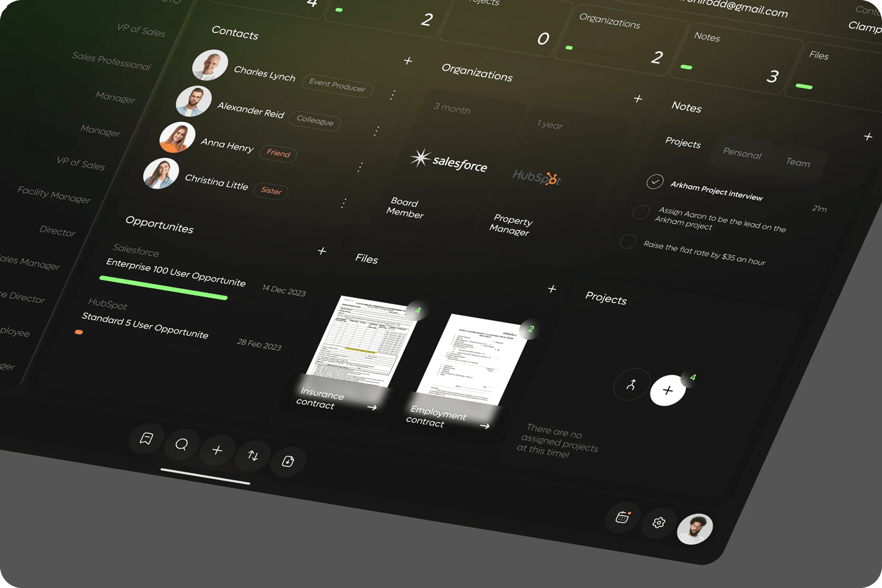Click the white add project button
Screen dimensions: 882x588
coord(667,390)
